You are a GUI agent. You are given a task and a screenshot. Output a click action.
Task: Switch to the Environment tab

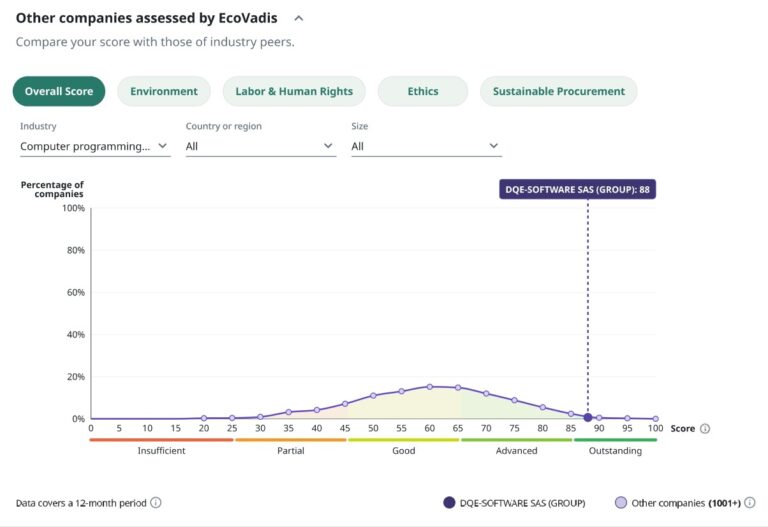point(164,91)
